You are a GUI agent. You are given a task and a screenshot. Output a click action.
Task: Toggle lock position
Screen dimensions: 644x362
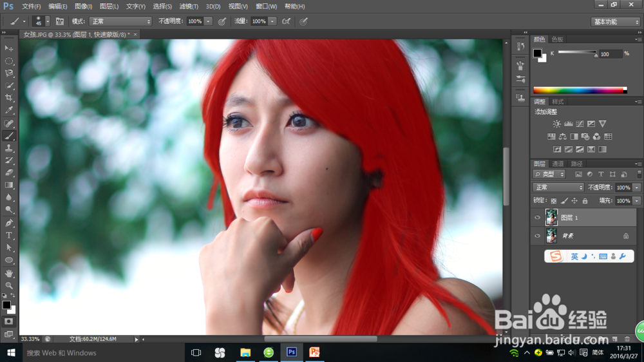tap(574, 201)
